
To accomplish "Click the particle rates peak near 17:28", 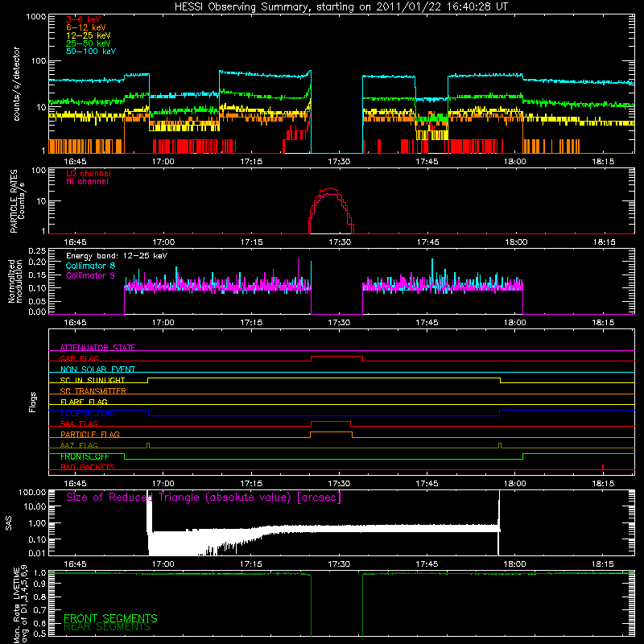I will pos(330,188).
